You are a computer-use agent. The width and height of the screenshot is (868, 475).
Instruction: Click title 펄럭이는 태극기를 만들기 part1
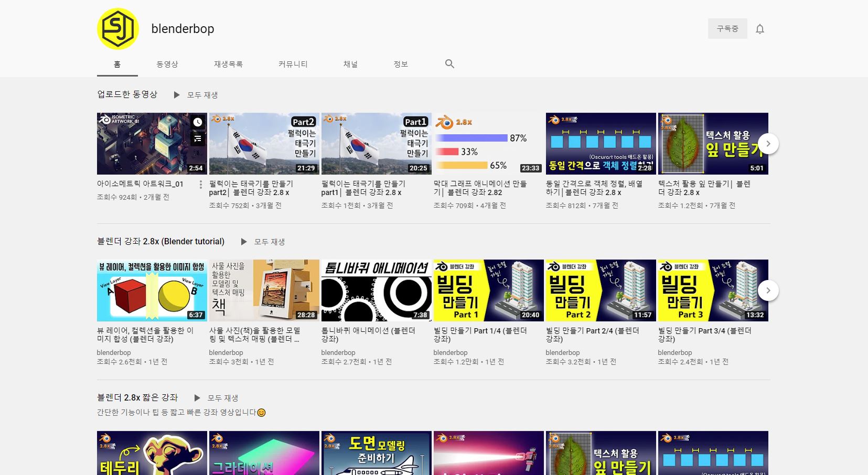click(x=363, y=188)
